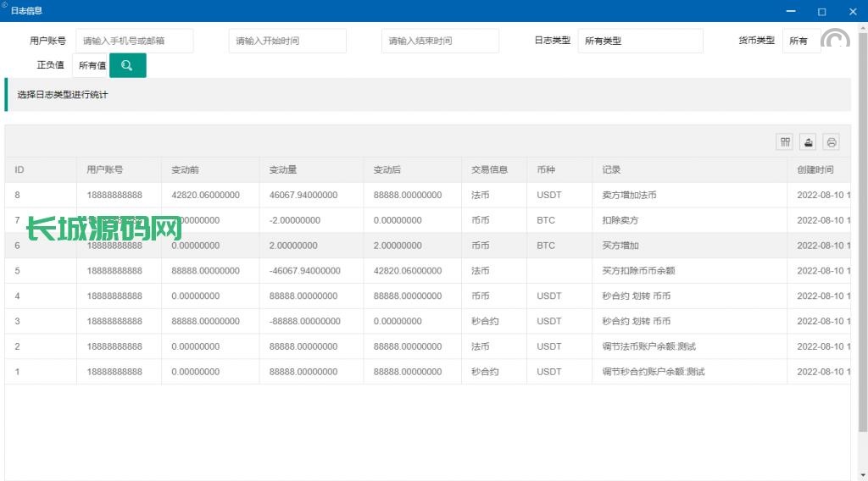This screenshot has height=481, width=868.
Task: Expand the 正负值 dropdown
Action: (x=90, y=65)
